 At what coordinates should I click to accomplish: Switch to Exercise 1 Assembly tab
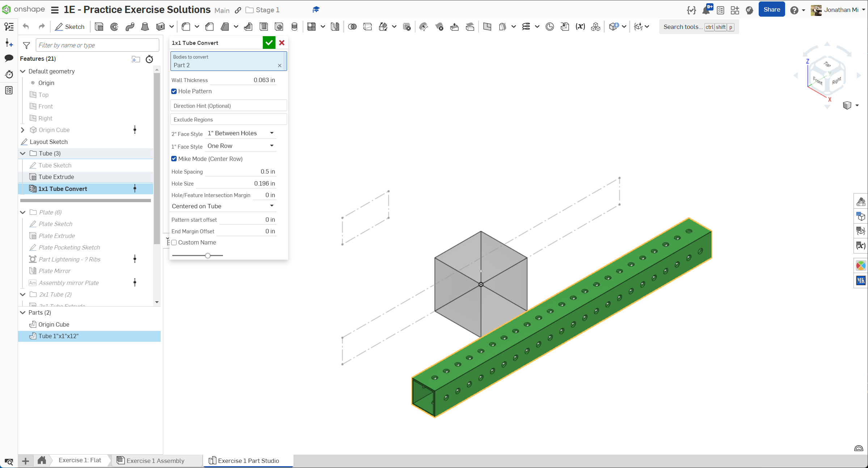(x=155, y=460)
